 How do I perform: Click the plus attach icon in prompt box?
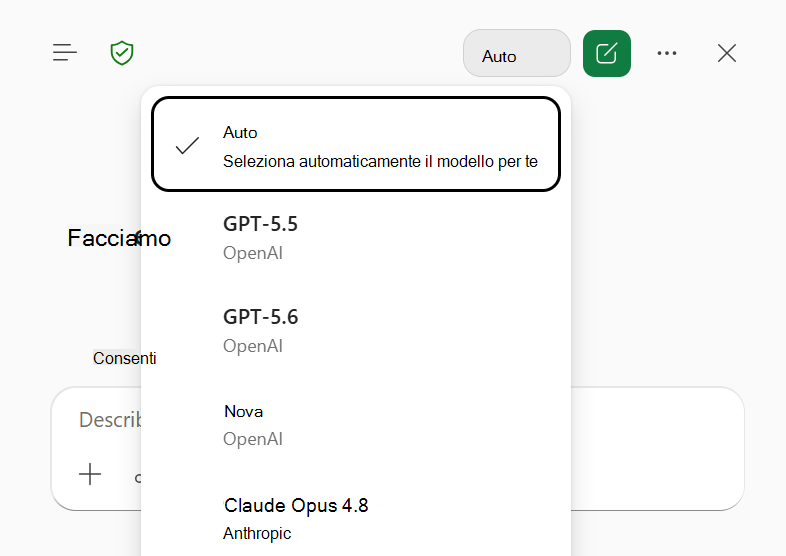click(90, 474)
